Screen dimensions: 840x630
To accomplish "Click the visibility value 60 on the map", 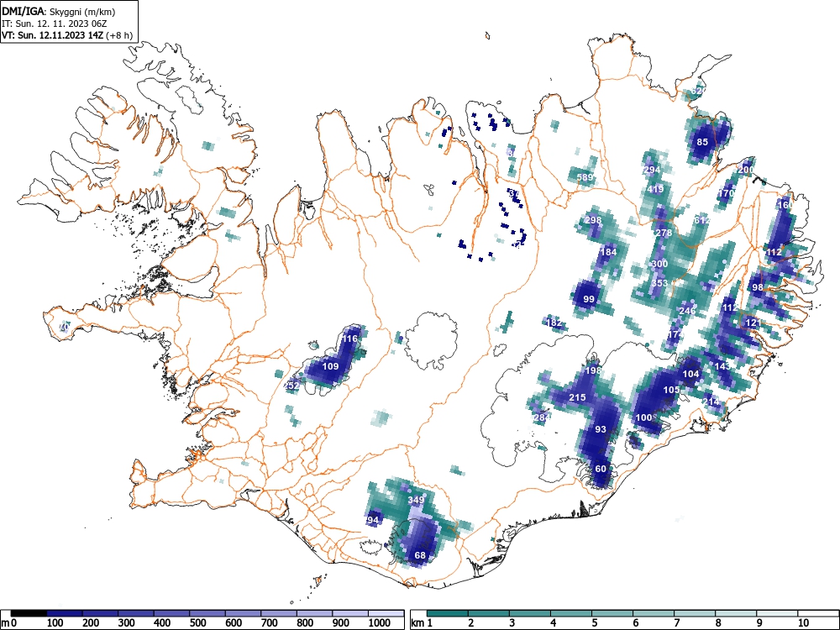I will click(601, 468).
